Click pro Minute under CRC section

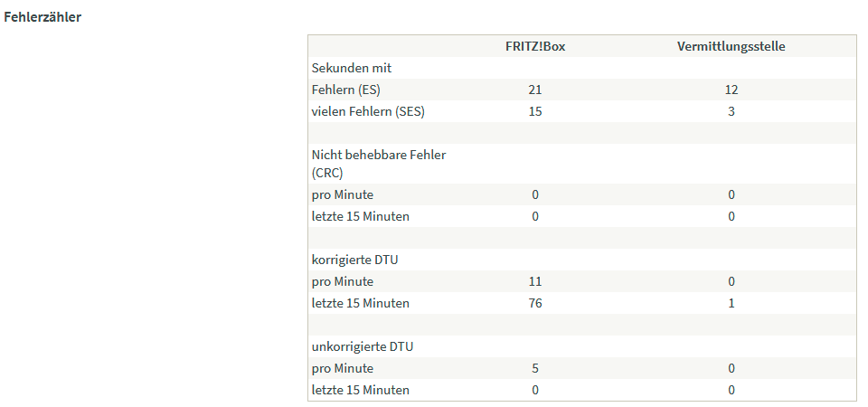(343, 195)
